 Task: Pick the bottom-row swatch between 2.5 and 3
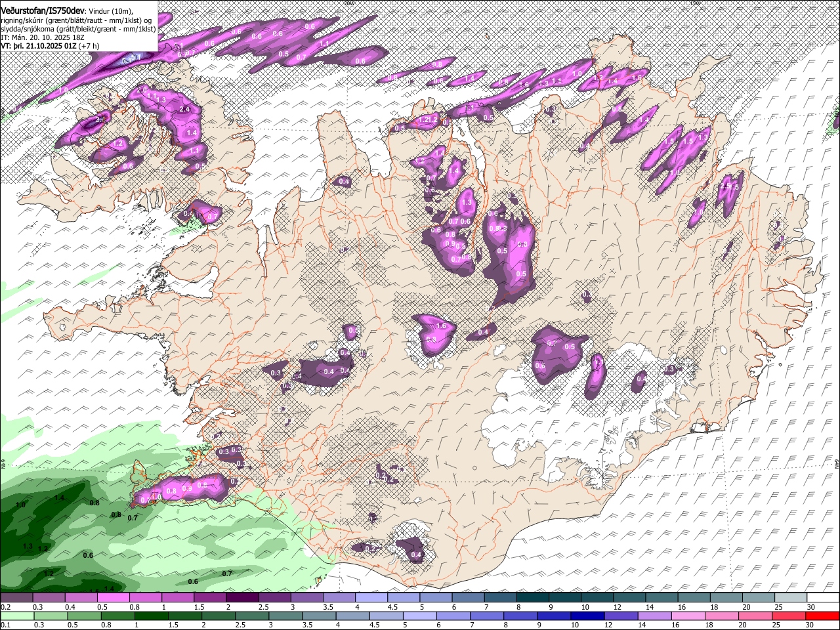tap(252, 616)
